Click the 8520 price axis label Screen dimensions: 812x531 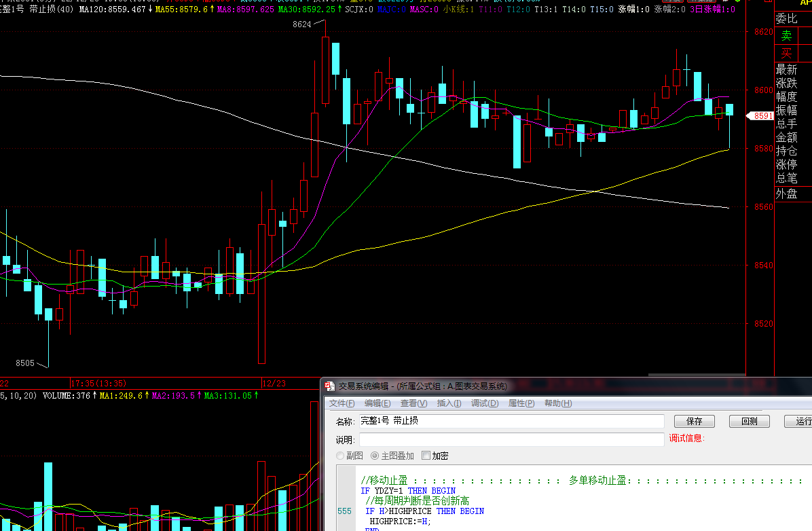pos(763,325)
